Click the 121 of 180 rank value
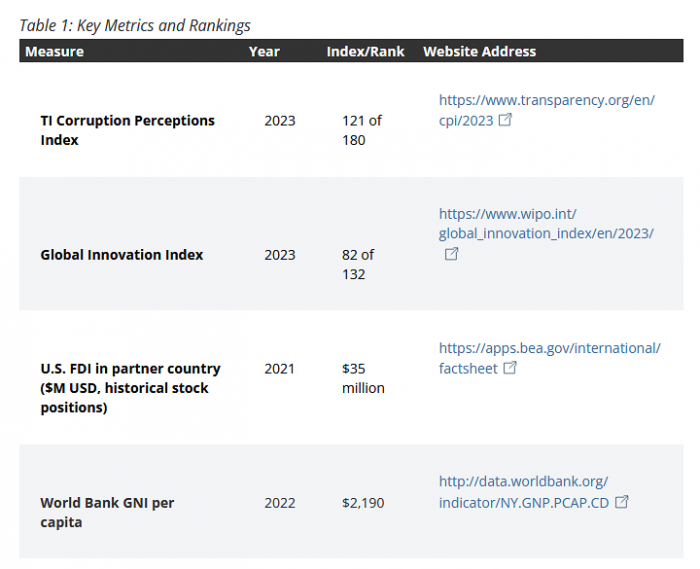The width and height of the screenshot is (700, 569). coord(361,130)
